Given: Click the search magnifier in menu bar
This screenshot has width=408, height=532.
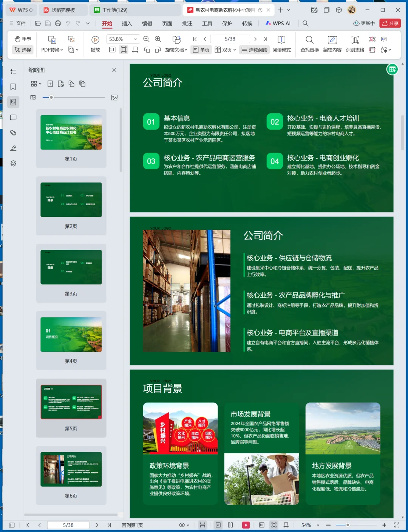Looking at the screenshot, I should (x=305, y=23).
